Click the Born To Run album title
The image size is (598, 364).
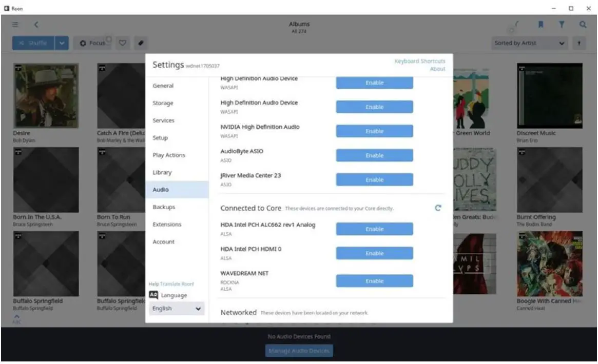tap(113, 217)
